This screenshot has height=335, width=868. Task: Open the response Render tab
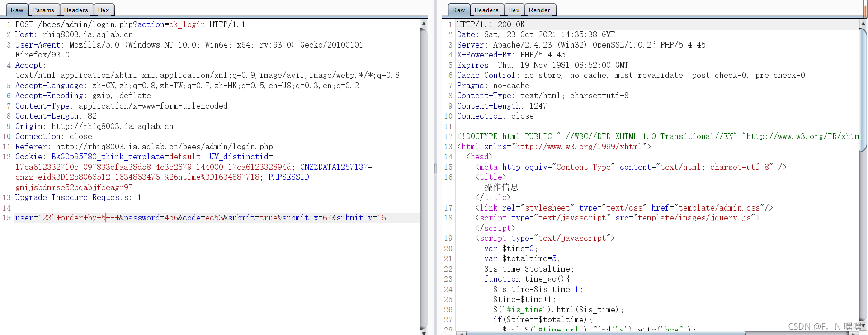click(x=539, y=10)
